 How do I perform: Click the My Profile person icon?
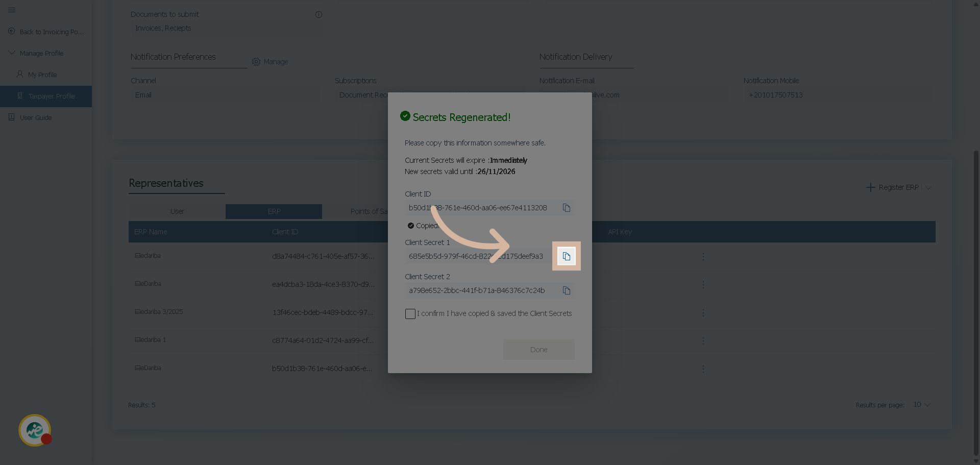click(x=20, y=74)
